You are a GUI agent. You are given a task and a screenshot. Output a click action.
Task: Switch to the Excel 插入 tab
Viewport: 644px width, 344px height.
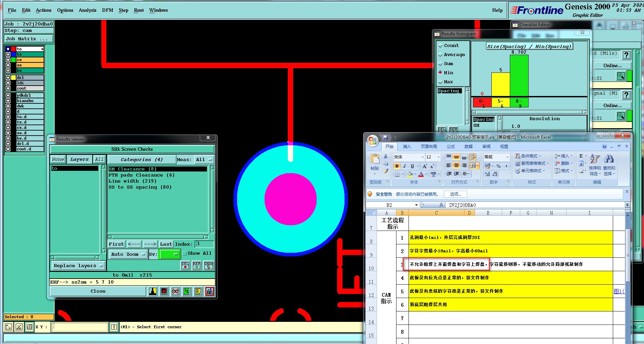(x=407, y=147)
